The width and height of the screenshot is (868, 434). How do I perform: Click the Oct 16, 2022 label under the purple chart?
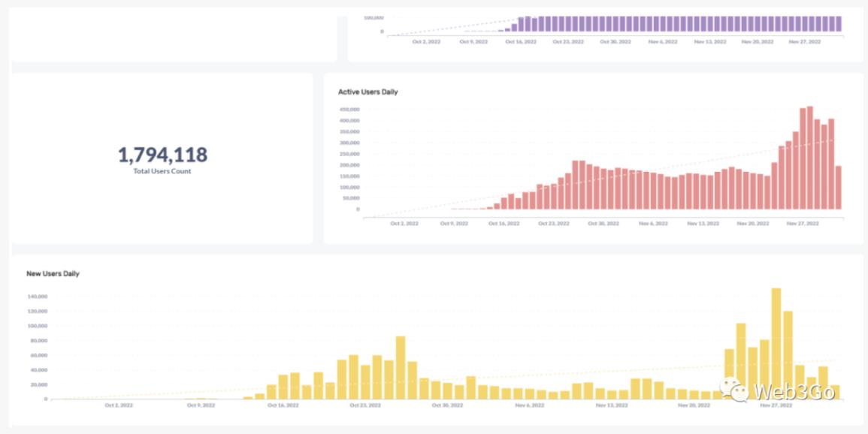[x=522, y=42]
